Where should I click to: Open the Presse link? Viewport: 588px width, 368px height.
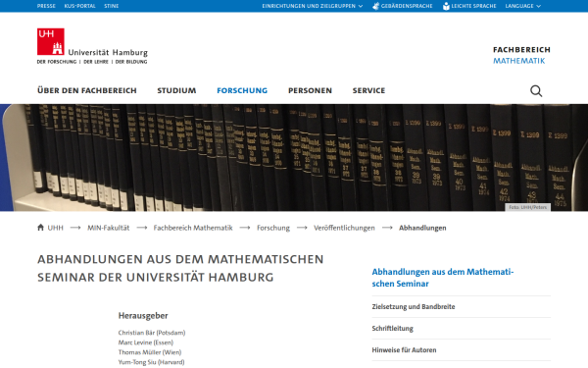46,6
